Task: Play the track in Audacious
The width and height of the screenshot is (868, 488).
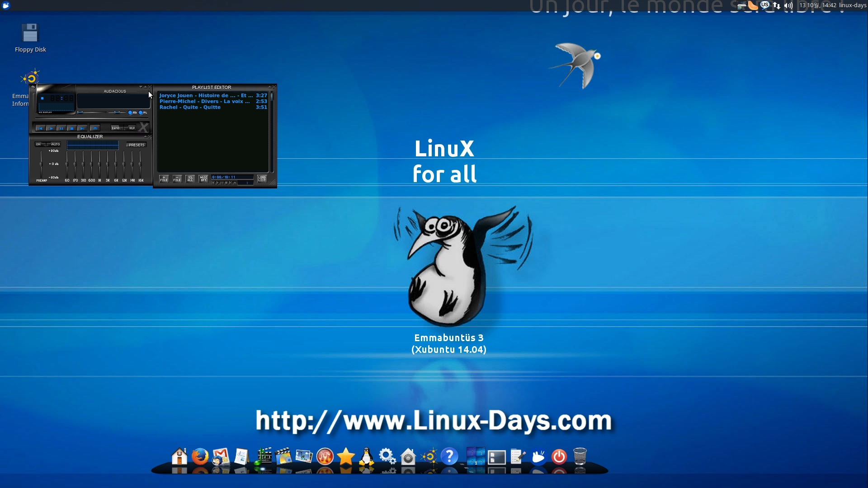Action: point(51,128)
